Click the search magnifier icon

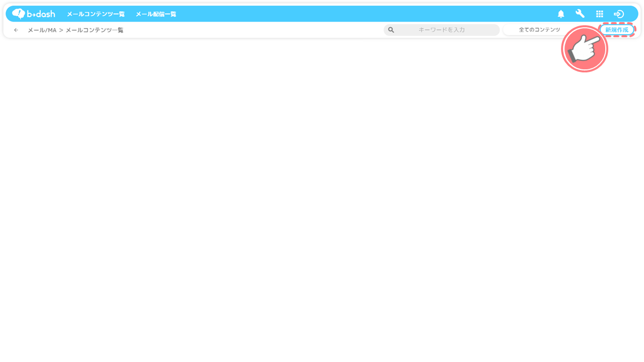[391, 30]
